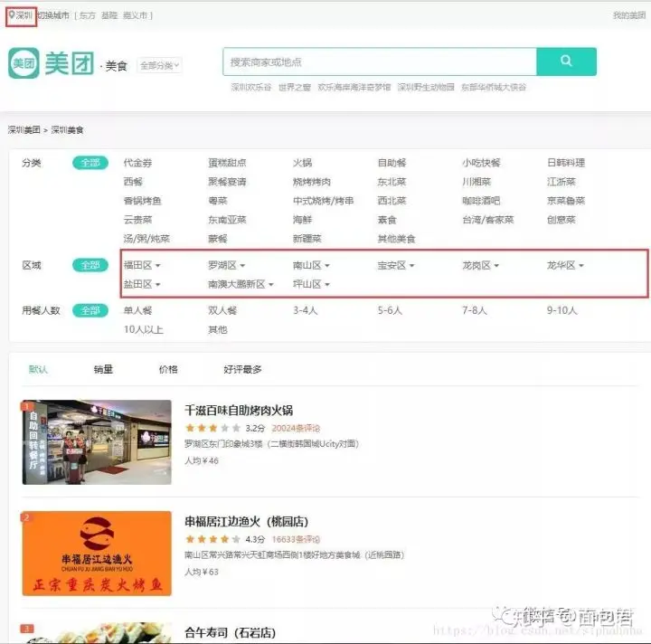Expand the 龙华区 area dropdown
Screen dimensions: 651x644
pos(565,265)
